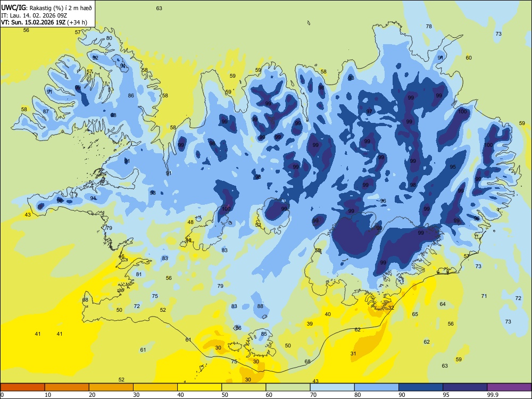Click the 80–90 % medium blue legend swatch
532x399 pixels.
pos(377,387)
